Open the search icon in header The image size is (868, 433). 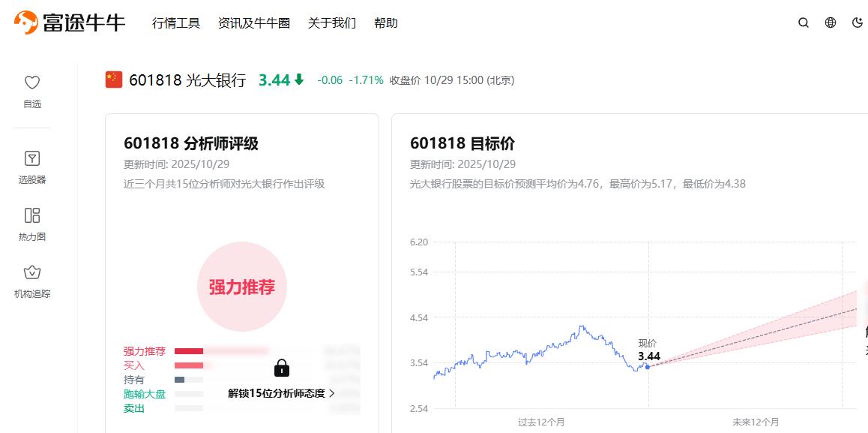tap(804, 23)
